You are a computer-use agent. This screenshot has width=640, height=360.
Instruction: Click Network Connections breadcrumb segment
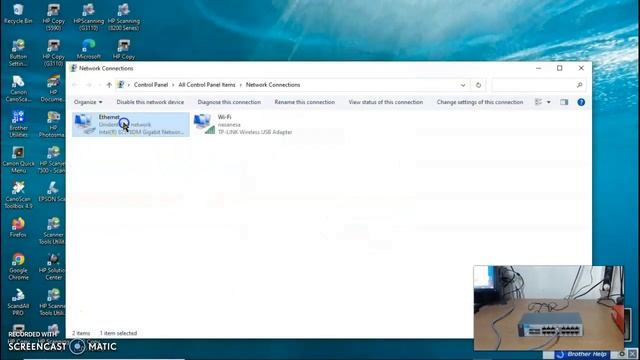point(273,85)
